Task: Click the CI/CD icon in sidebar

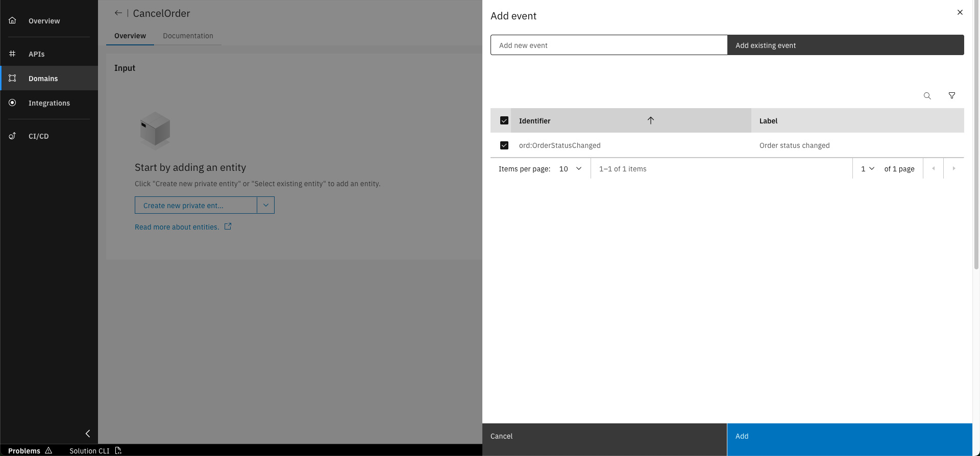Action: pos(12,136)
